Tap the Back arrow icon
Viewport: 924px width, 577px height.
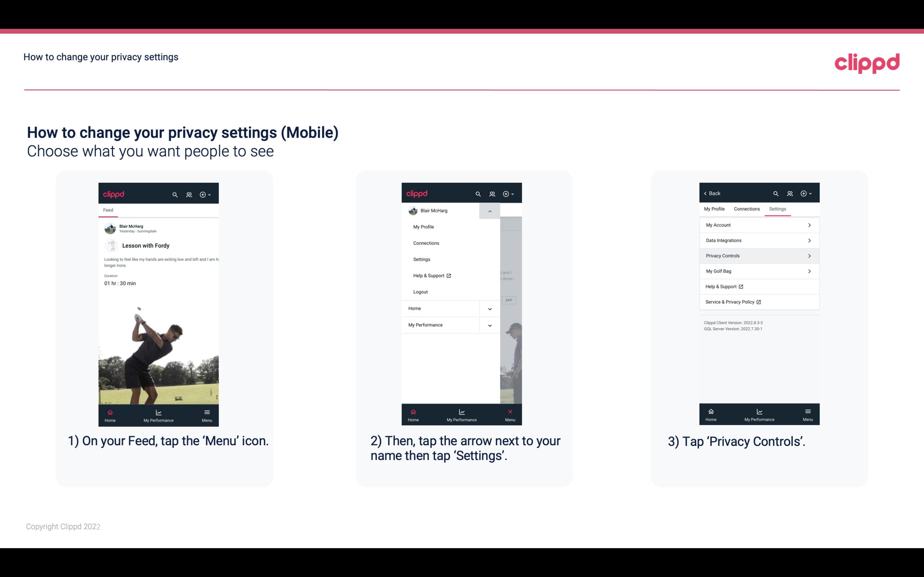pyautogui.click(x=707, y=193)
